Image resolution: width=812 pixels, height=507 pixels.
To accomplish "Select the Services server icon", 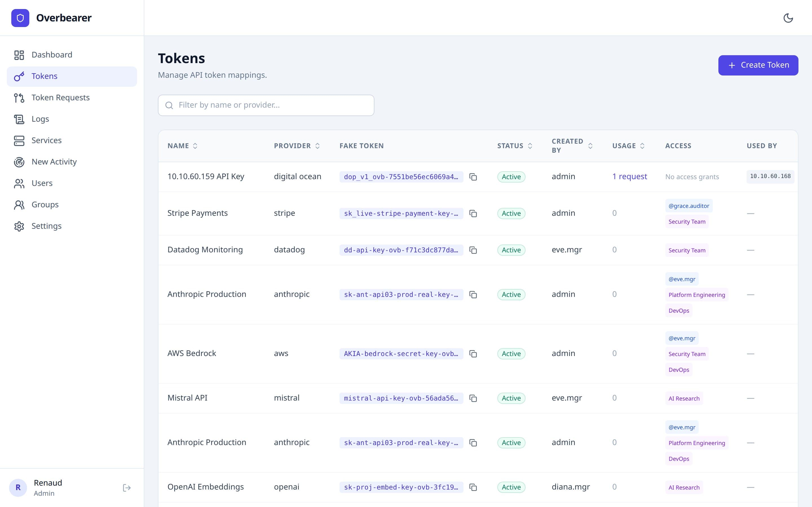I will (x=19, y=141).
